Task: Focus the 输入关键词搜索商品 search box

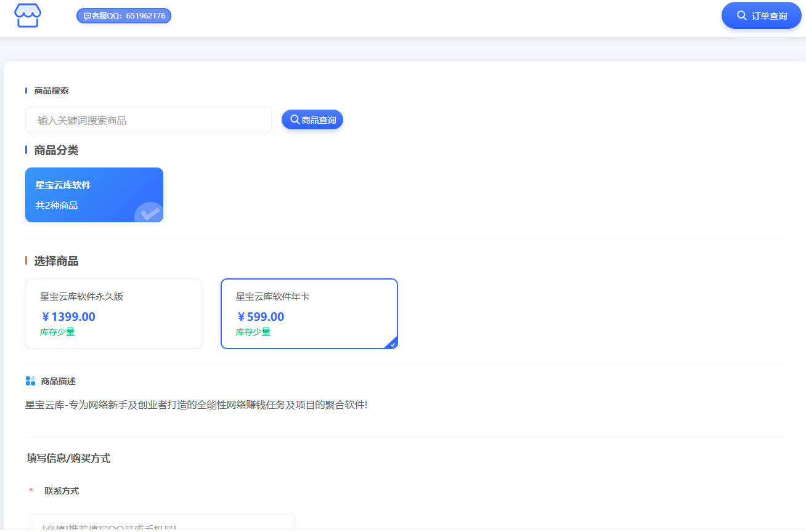Action: tap(148, 120)
